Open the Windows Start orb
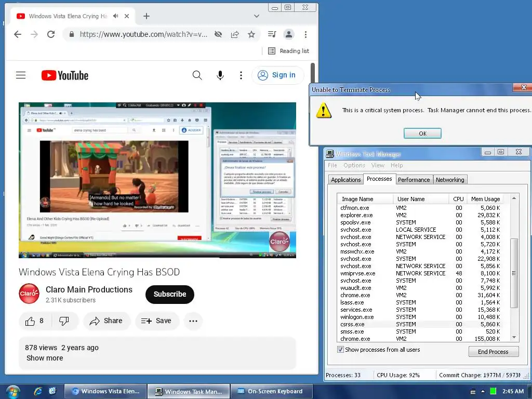Screen dimensions: 532x399 [x=12, y=392]
